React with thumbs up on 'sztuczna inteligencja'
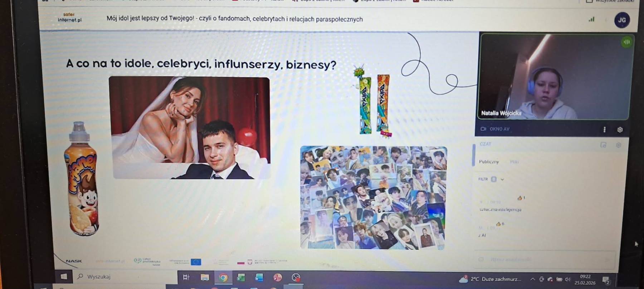This screenshot has width=644, height=289. (519, 198)
